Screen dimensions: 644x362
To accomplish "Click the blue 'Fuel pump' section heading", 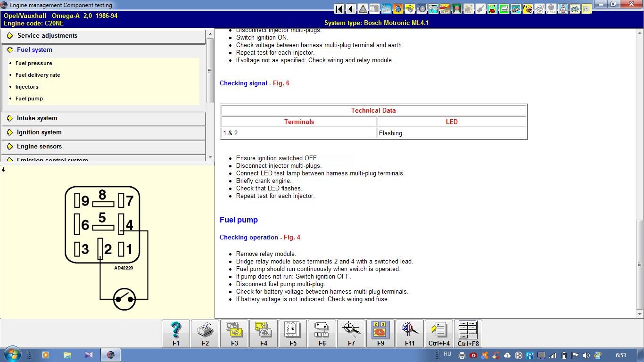I will tap(239, 220).
